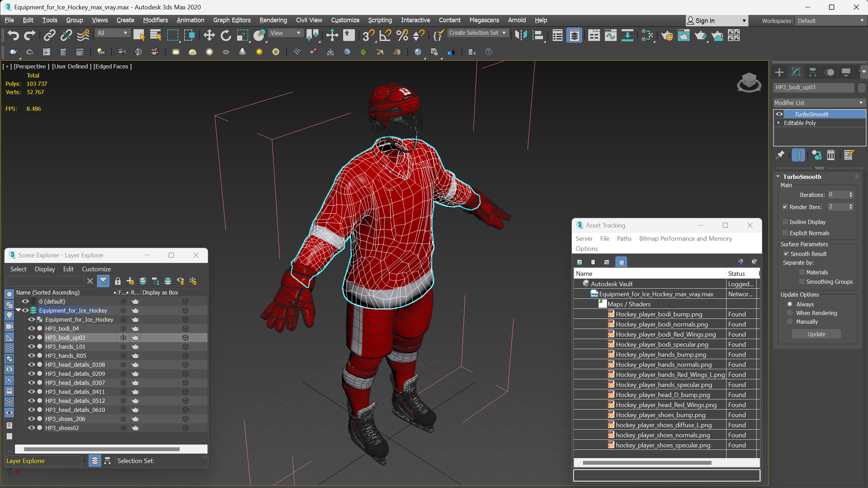Viewport: 868px width, 488px height.
Task: Open the Hierarchy panel tab icon
Action: pos(812,72)
